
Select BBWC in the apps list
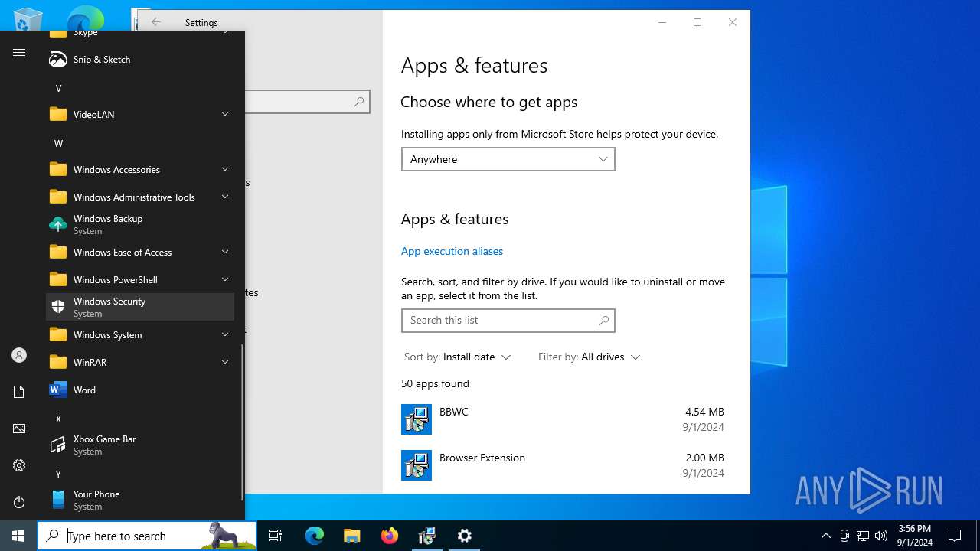tap(563, 419)
